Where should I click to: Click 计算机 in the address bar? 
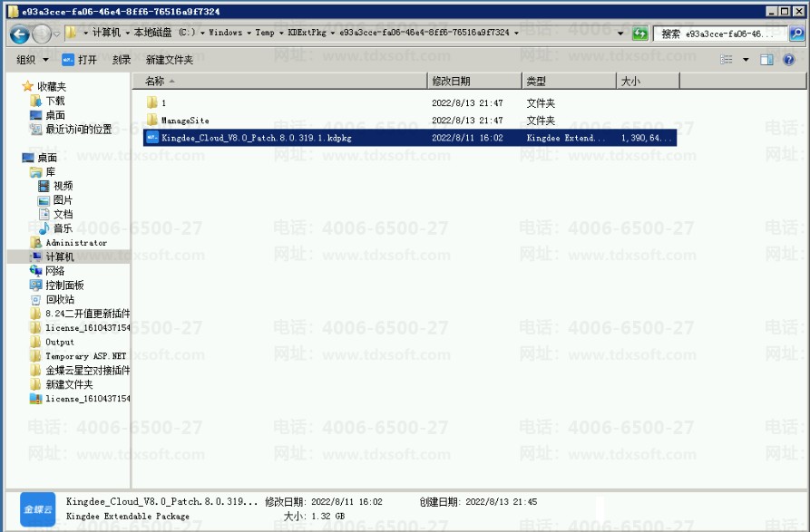[x=106, y=33]
